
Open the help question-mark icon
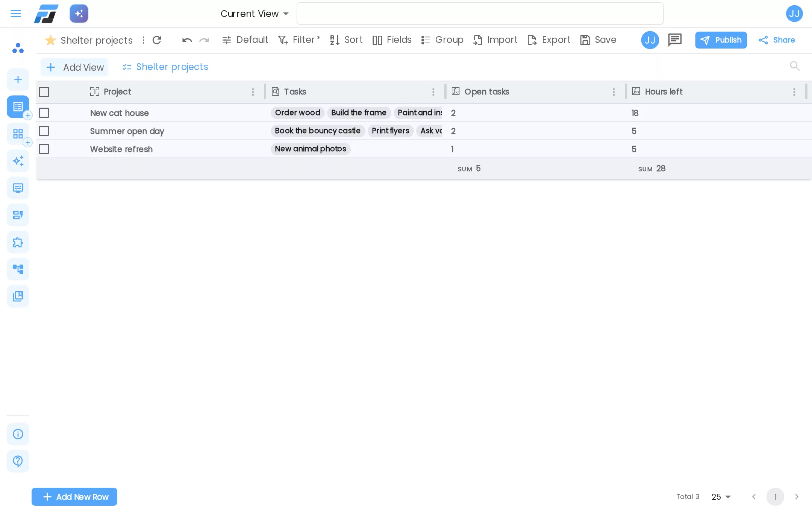coord(18,461)
